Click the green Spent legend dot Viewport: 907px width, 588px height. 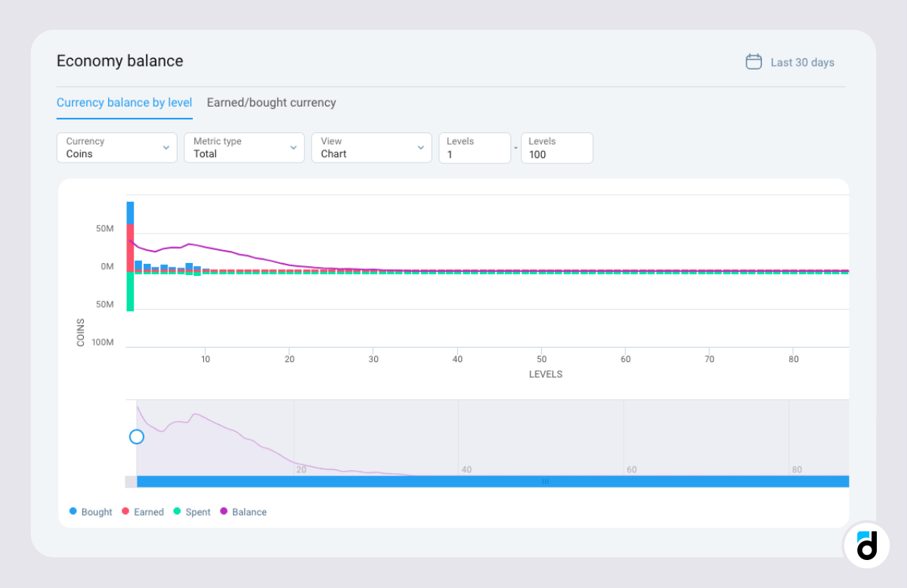coord(177,512)
